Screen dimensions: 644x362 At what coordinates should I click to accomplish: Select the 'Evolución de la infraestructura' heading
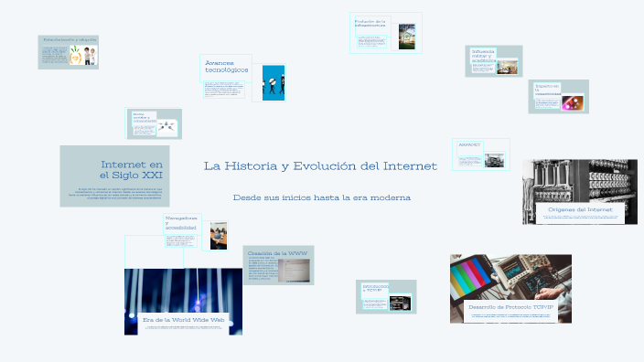[x=370, y=24]
